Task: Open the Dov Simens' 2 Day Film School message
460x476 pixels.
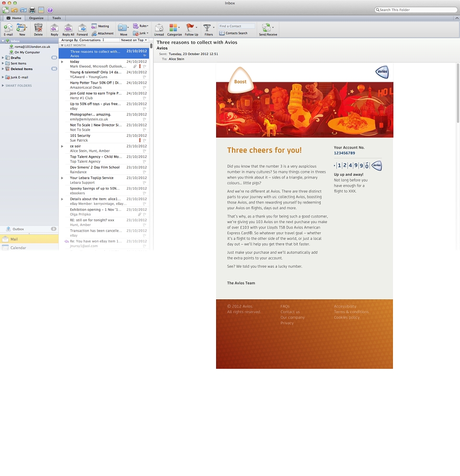Action: 104,170
